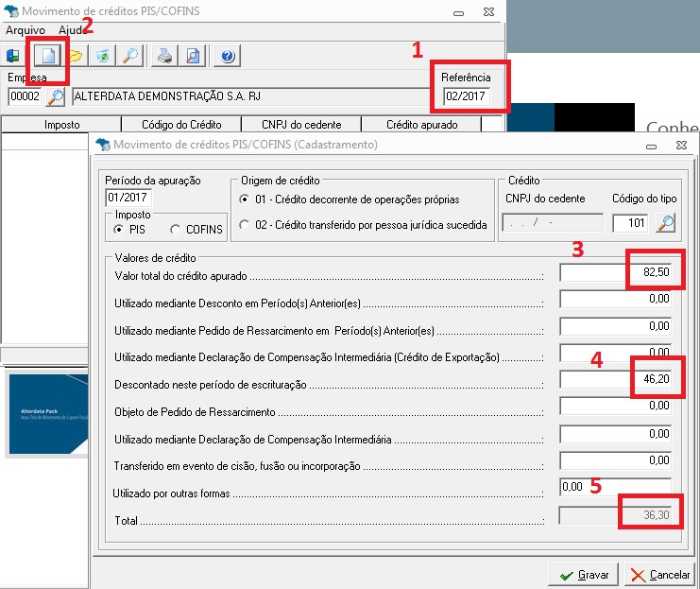Click the exit door toolbar icon

13,56
